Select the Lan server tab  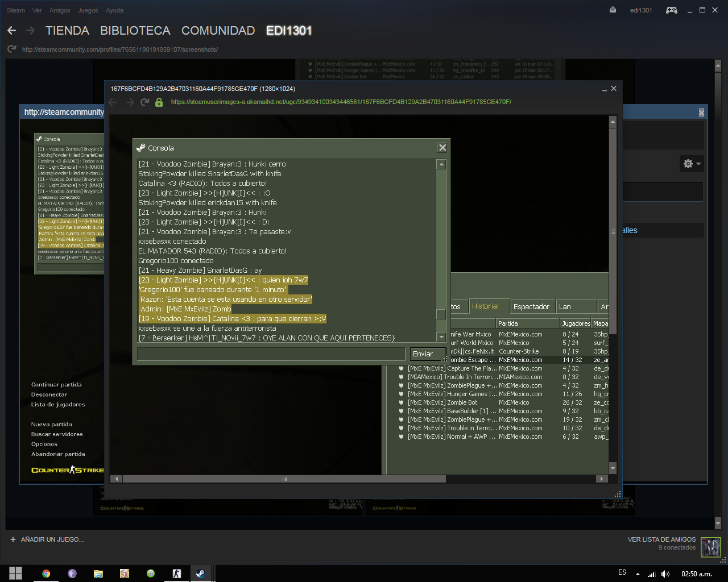point(576,307)
